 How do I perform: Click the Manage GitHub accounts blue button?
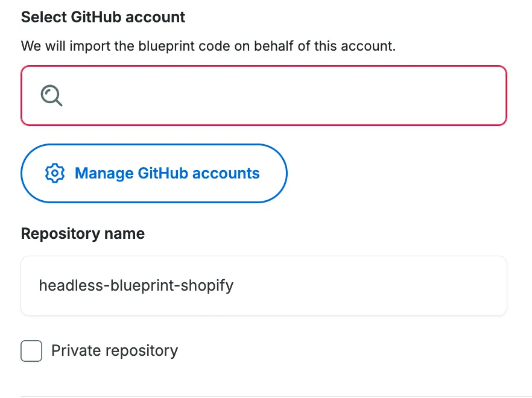[154, 173]
